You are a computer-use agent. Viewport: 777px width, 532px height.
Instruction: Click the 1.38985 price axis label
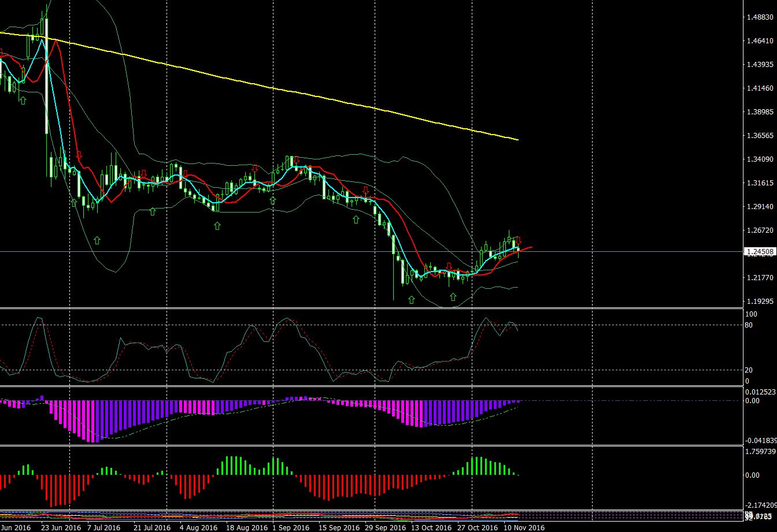click(760, 112)
